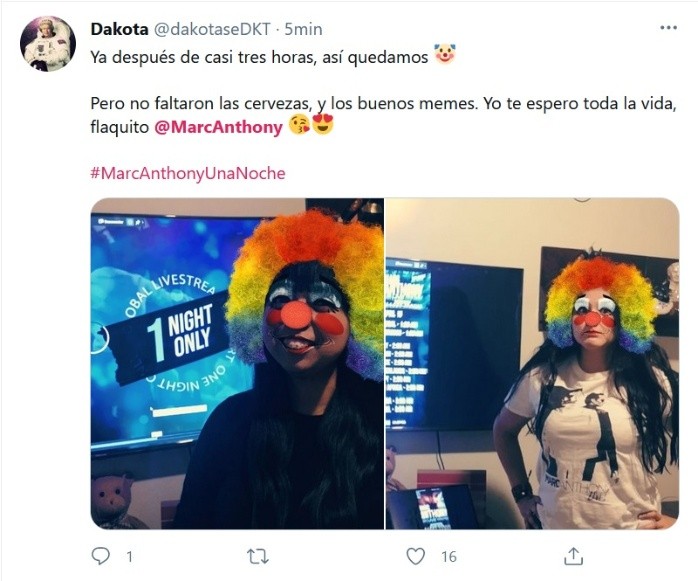View the right photo with Marc Anthony shirt
Viewport: 698px width, 581px height.
click(x=532, y=363)
